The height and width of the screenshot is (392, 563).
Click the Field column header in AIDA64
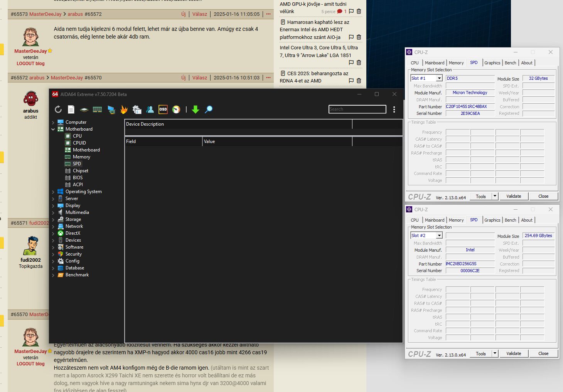tap(164, 141)
